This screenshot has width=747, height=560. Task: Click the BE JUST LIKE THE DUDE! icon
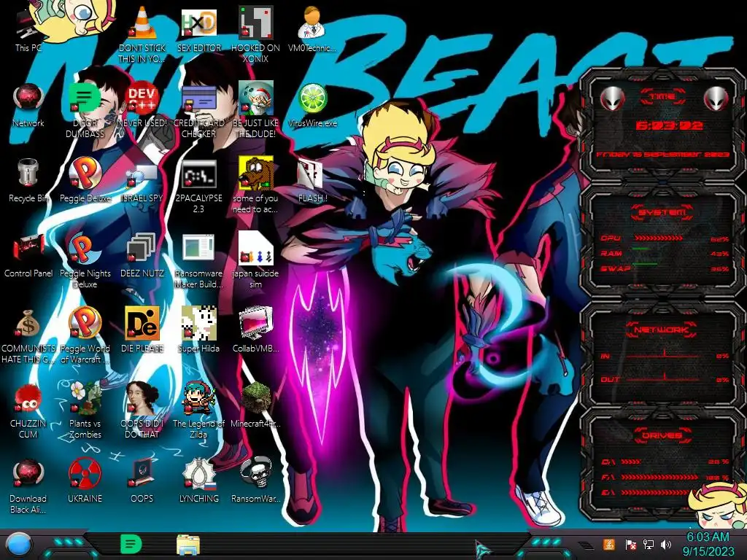[256, 109]
